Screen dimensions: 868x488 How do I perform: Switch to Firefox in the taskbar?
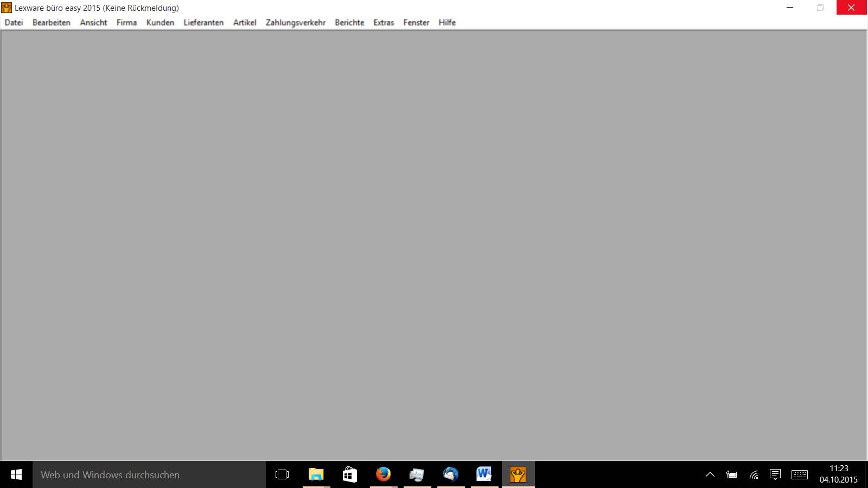click(x=383, y=474)
